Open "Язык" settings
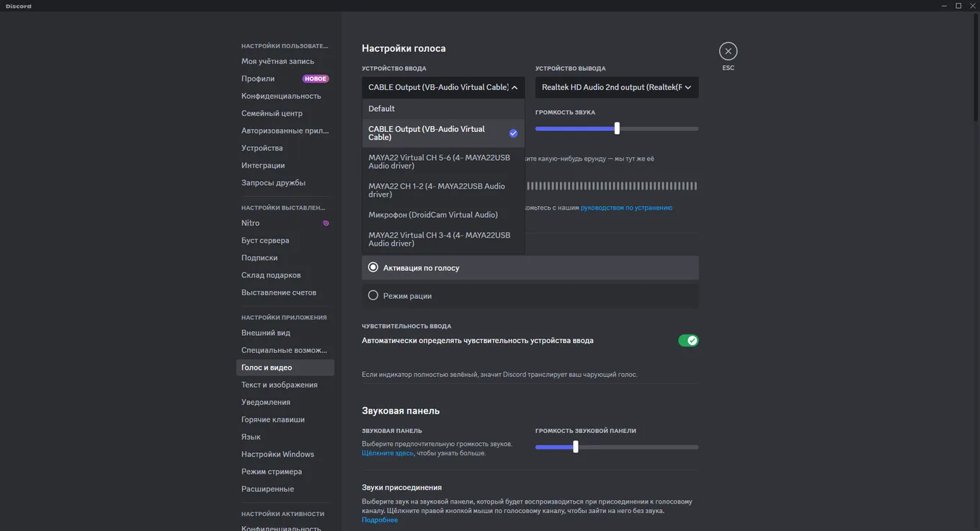The height and width of the screenshot is (531, 980). coord(285,437)
